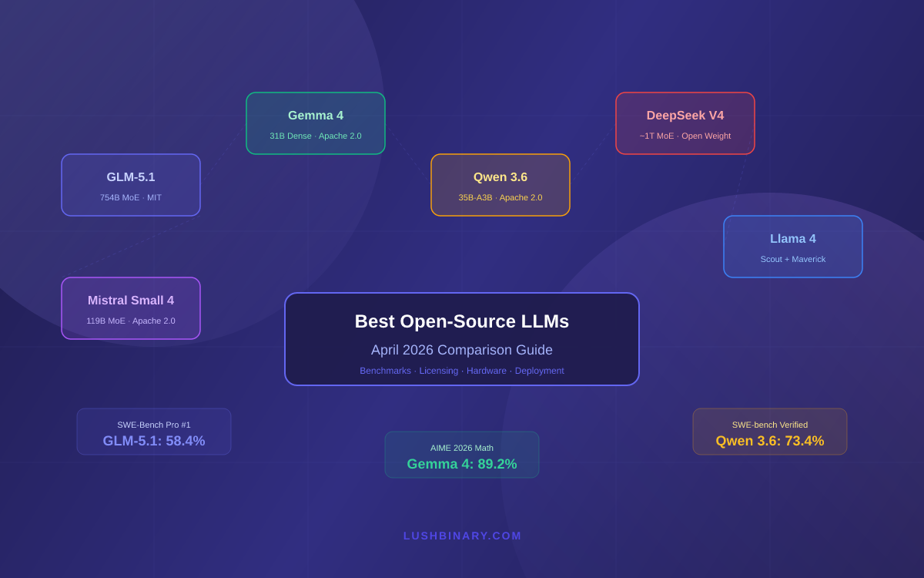Choose the Hardware category label
This screenshot has height=578, width=924.
pyautogui.click(x=487, y=371)
